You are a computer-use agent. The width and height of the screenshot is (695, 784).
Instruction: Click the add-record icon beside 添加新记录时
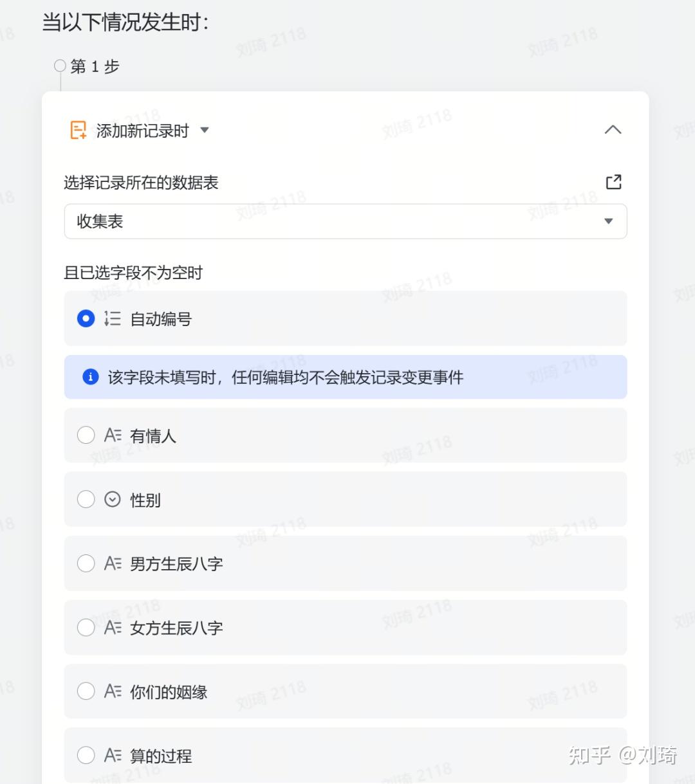(77, 129)
